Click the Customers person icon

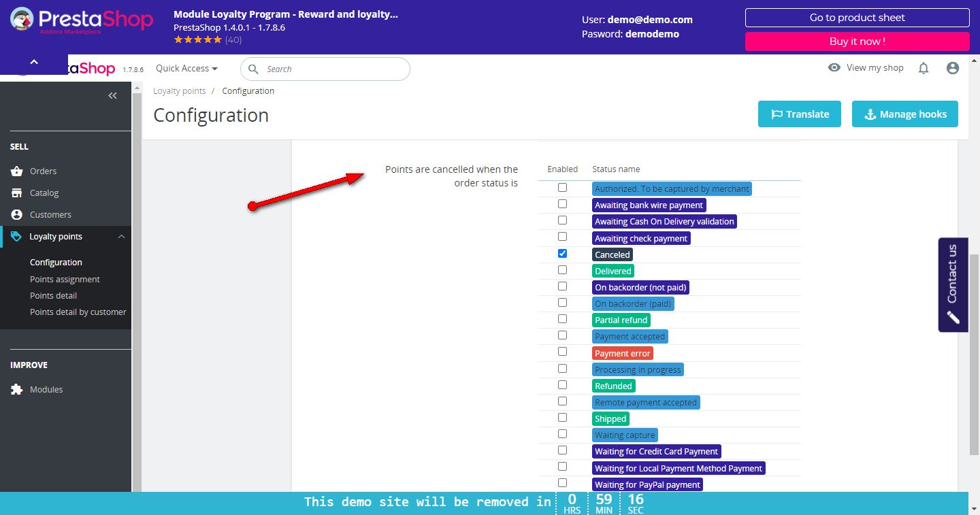[x=17, y=214]
